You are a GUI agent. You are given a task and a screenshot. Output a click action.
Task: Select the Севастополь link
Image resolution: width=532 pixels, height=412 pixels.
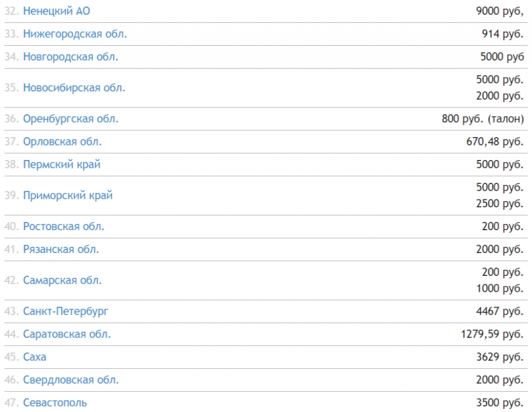55,403
